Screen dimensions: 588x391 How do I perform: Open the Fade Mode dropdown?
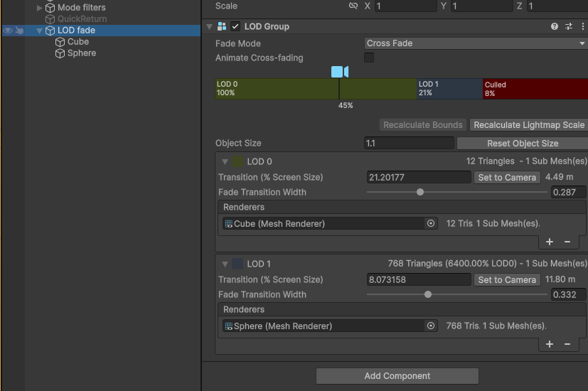coord(475,43)
